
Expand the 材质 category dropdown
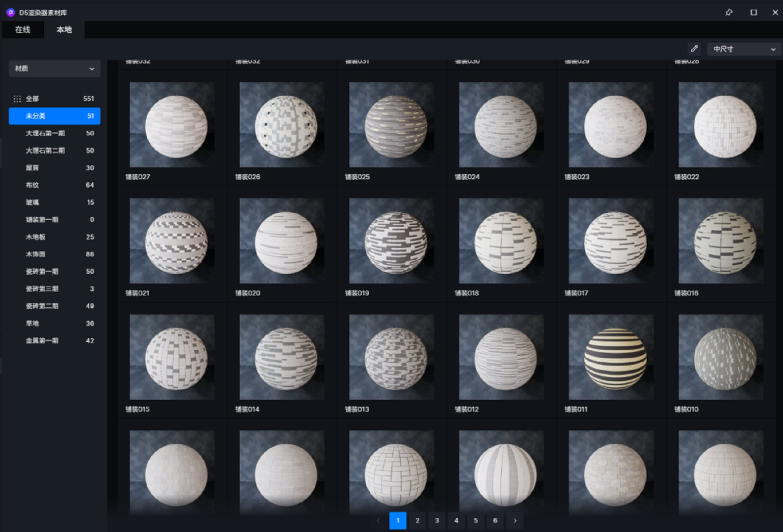click(x=54, y=68)
